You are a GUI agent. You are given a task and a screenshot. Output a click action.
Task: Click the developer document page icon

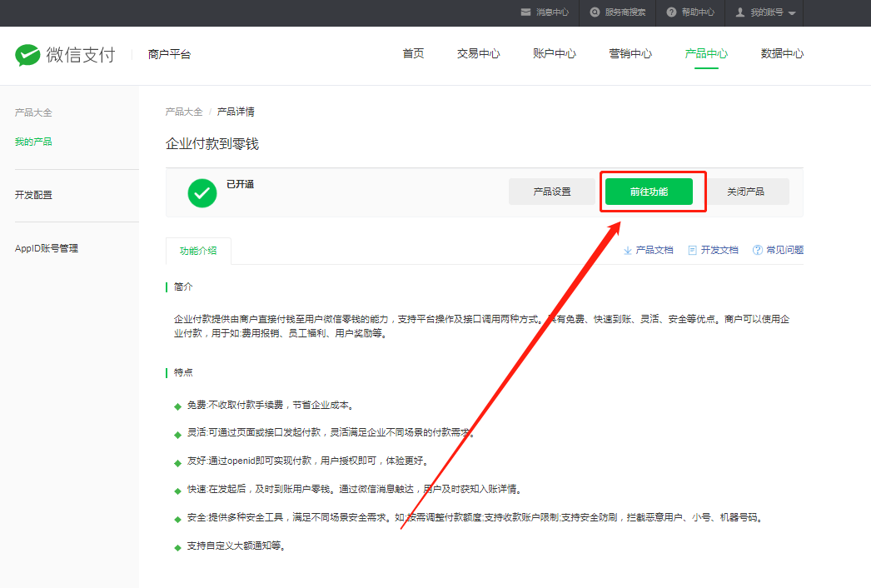pyautogui.click(x=692, y=251)
